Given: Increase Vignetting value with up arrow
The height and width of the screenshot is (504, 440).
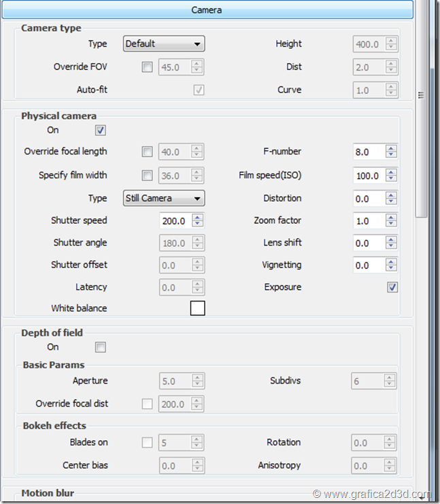Looking at the screenshot, I should click(391, 262).
